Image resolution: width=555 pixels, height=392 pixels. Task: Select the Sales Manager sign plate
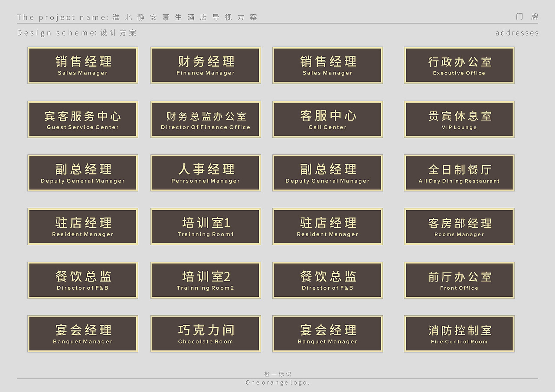(82, 65)
